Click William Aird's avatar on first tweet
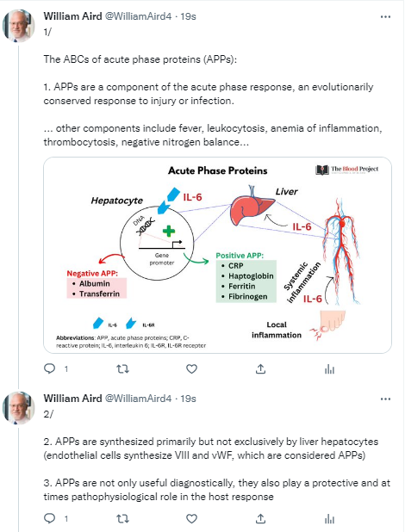405x532 pixels. tap(19, 26)
